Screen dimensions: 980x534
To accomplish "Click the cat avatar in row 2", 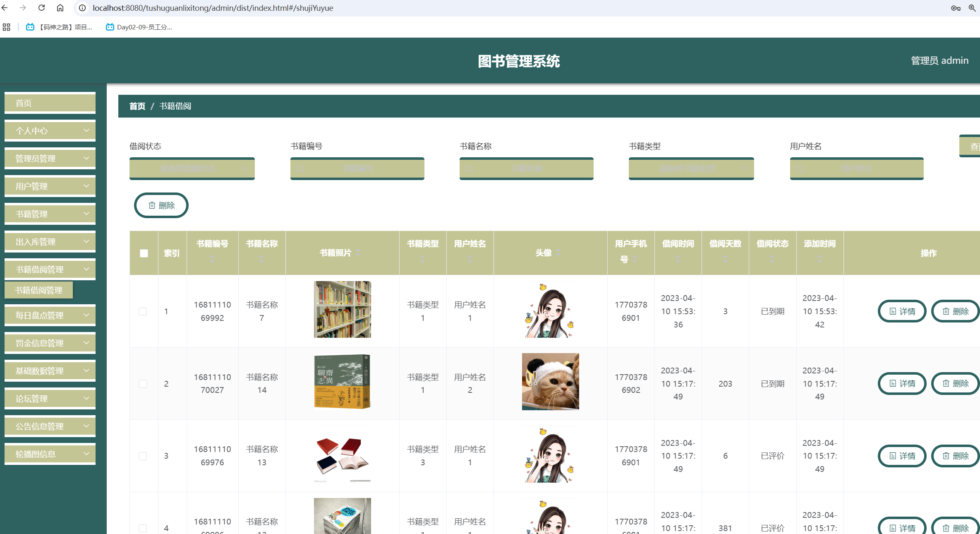I will pyautogui.click(x=551, y=381).
